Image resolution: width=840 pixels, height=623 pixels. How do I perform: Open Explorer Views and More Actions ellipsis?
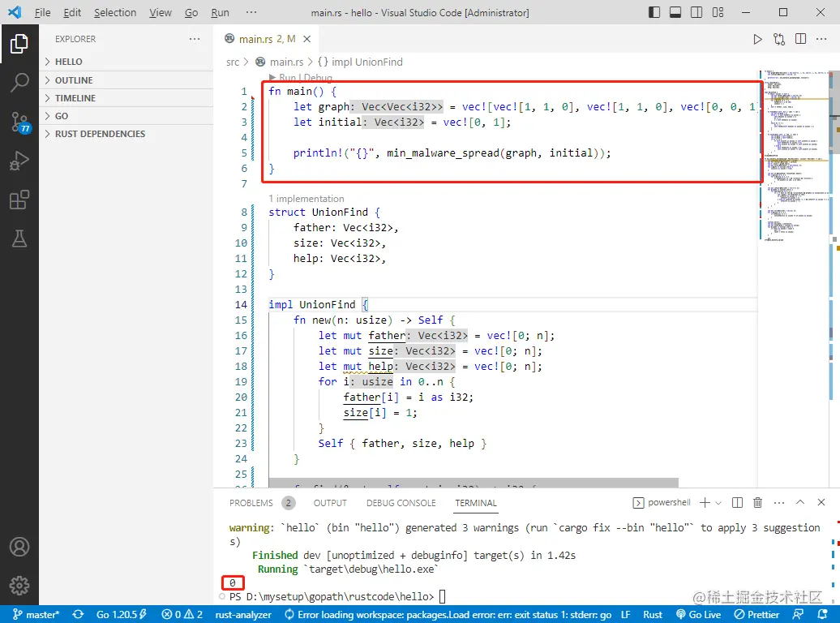point(195,39)
